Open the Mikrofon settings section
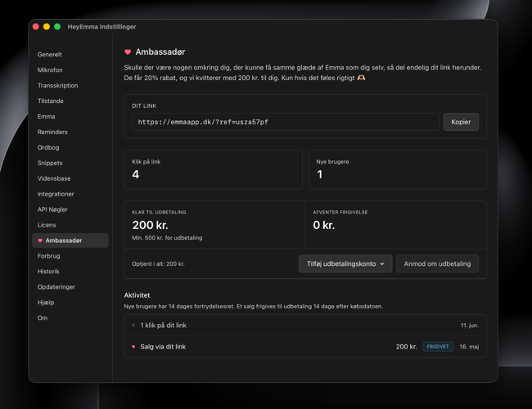 [x=50, y=70]
